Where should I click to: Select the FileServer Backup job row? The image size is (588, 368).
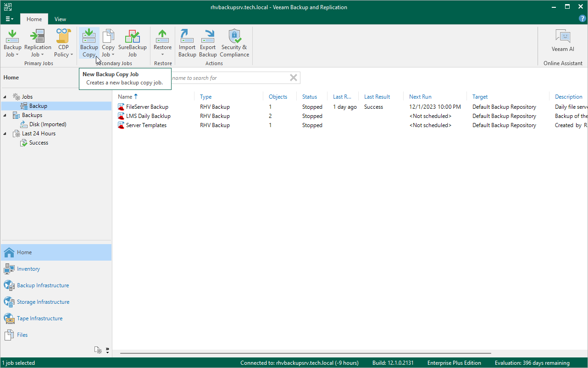pyautogui.click(x=350, y=107)
